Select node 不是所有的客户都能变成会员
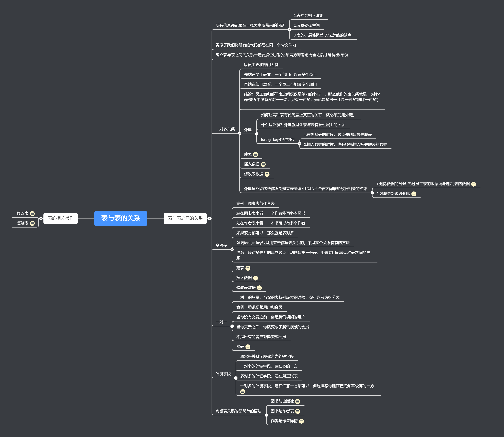Viewport: 504px width, 437px height. pos(261,337)
